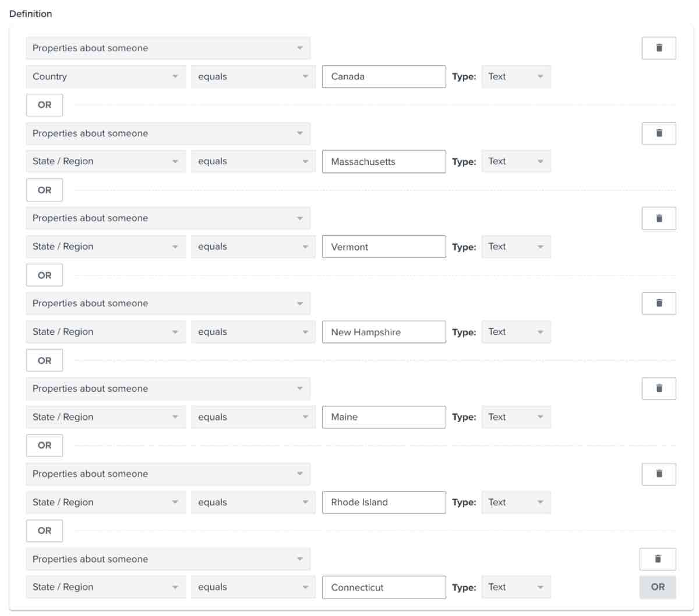Click trash icon for New Hampshire condition
The height and width of the screenshot is (616, 699).
tap(659, 303)
